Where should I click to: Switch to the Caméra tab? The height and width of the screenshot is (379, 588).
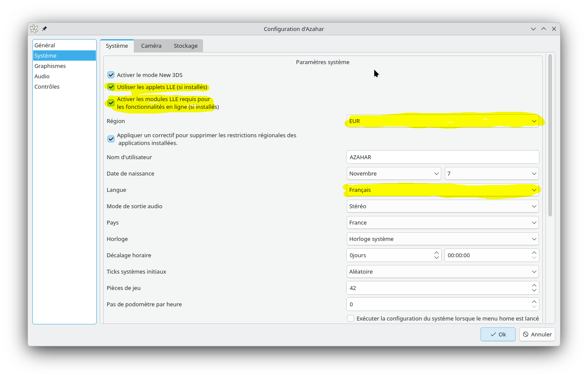[151, 46]
